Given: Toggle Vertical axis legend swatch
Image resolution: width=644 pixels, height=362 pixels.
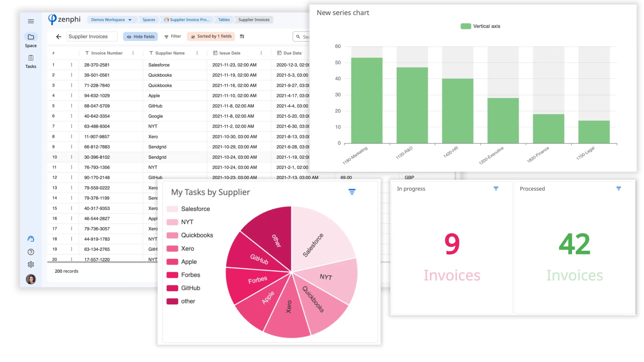Looking at the screenshot, I should pos(466,26).
